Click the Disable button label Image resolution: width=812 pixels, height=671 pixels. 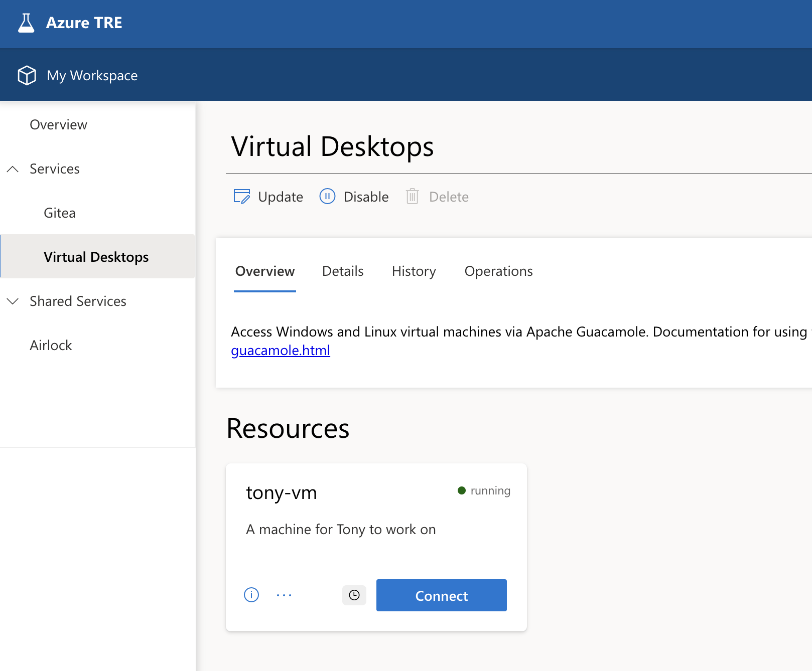(366, 197)
